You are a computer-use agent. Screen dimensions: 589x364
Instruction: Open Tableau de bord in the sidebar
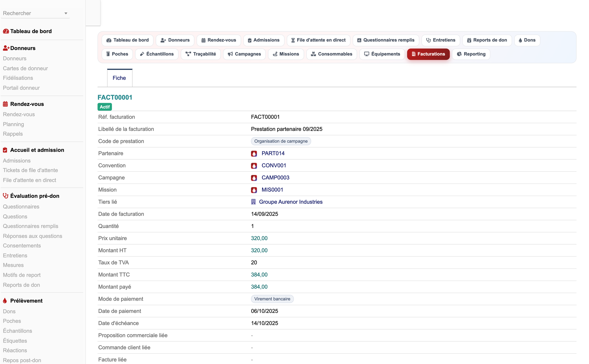point(31,31)
